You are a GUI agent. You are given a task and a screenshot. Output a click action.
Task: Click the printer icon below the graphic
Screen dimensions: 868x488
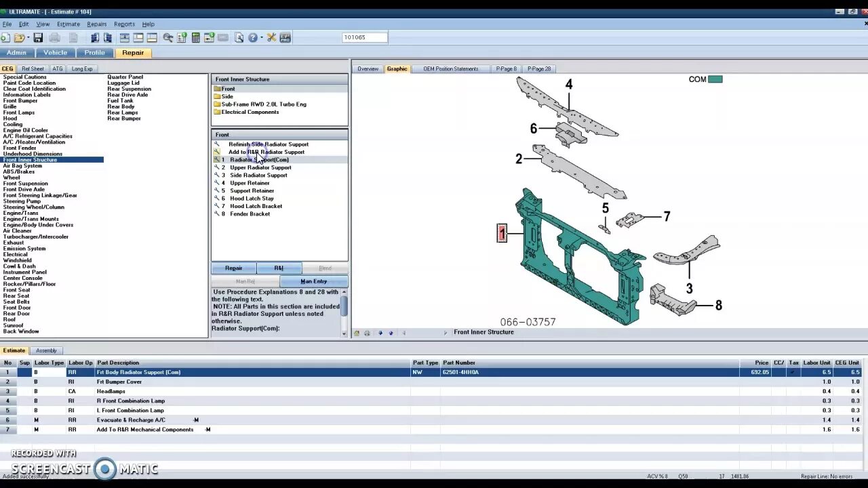367,333
